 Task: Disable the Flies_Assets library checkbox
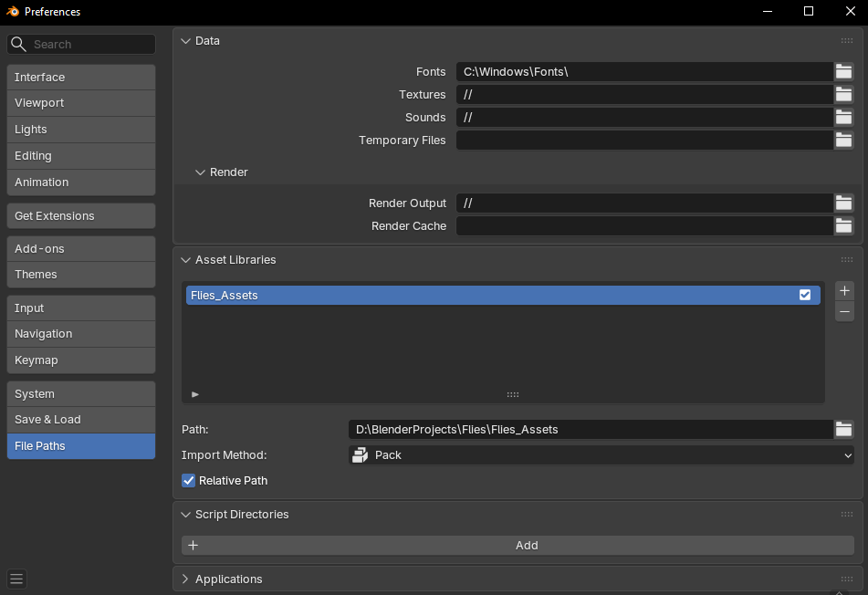click(805, 295)
